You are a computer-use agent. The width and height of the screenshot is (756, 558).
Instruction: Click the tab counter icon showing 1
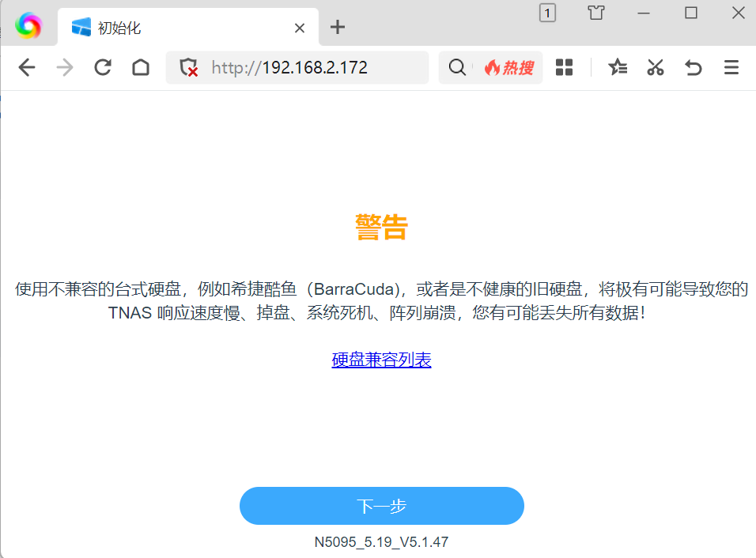(x=547, y=13)
